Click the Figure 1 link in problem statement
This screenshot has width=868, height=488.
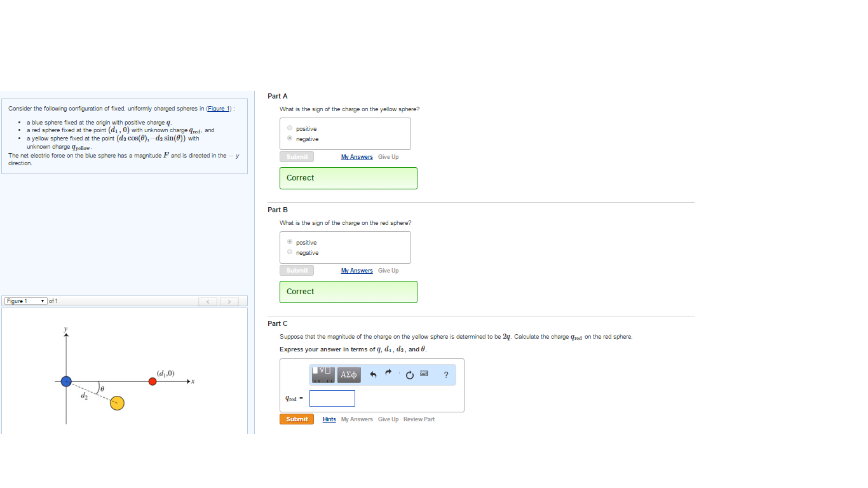click(218, 108)
